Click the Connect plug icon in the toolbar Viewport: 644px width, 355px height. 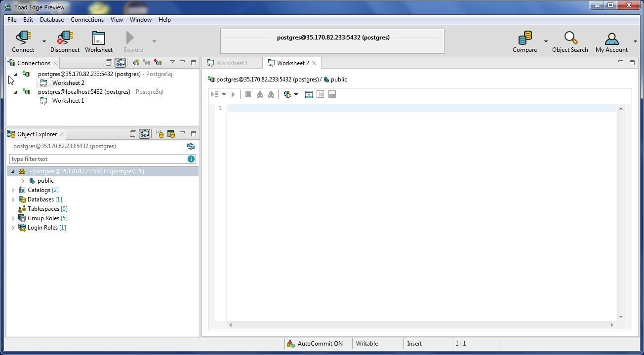23,38
